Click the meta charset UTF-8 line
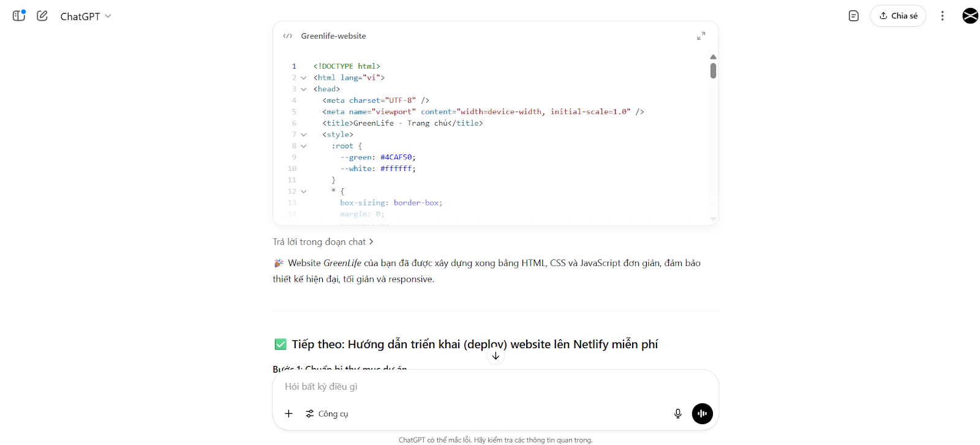The image size is (980, 445). click(375, 101)
